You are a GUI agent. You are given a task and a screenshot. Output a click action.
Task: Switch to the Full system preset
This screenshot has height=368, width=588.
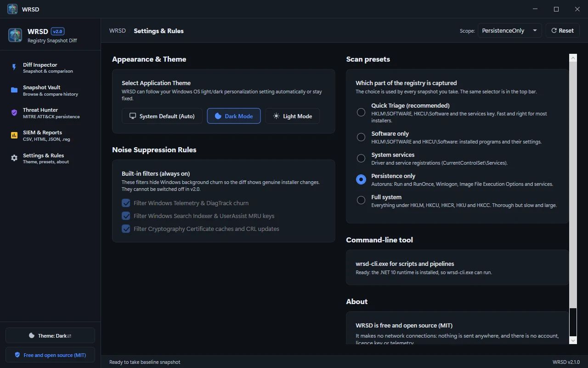click(361, 201)
